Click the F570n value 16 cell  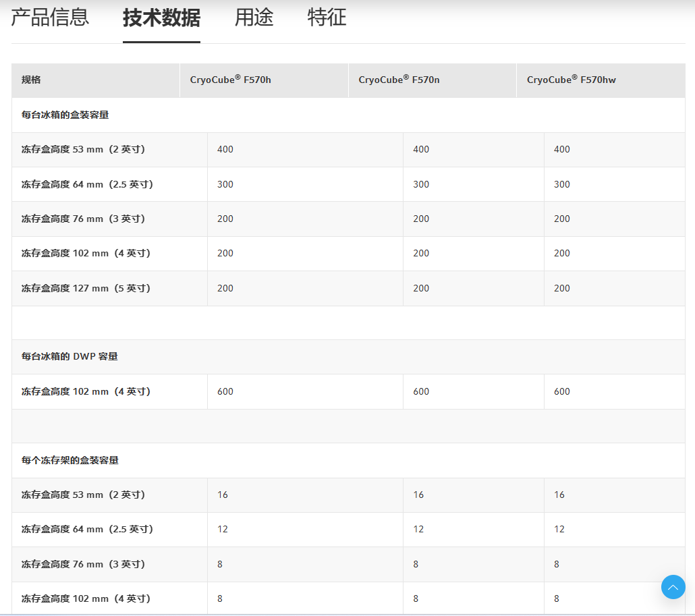point(474,495)
